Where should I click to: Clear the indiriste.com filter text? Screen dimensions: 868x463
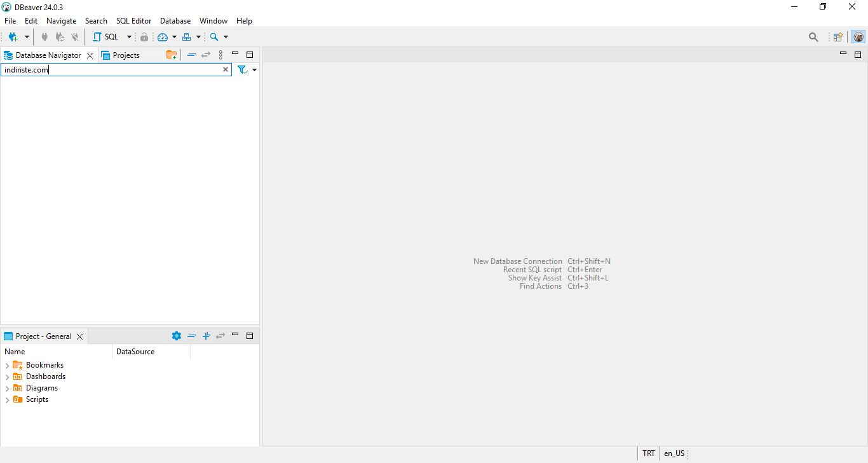point(226,70)
